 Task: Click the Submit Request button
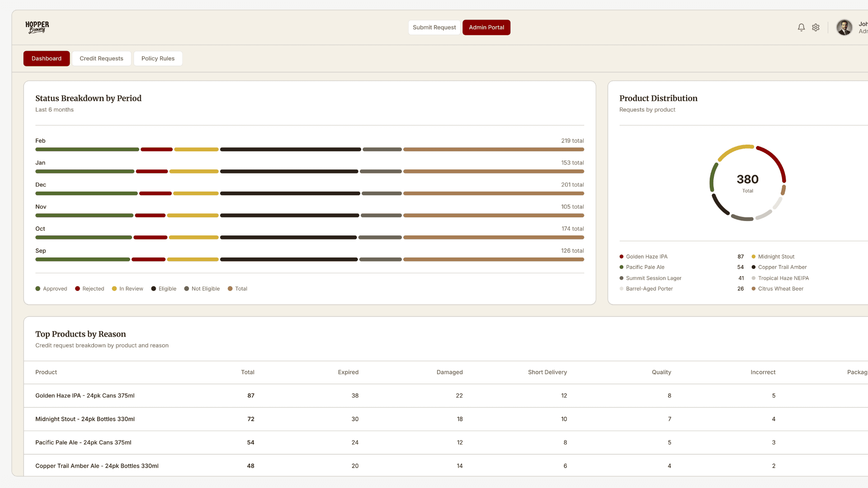[434, 28]
